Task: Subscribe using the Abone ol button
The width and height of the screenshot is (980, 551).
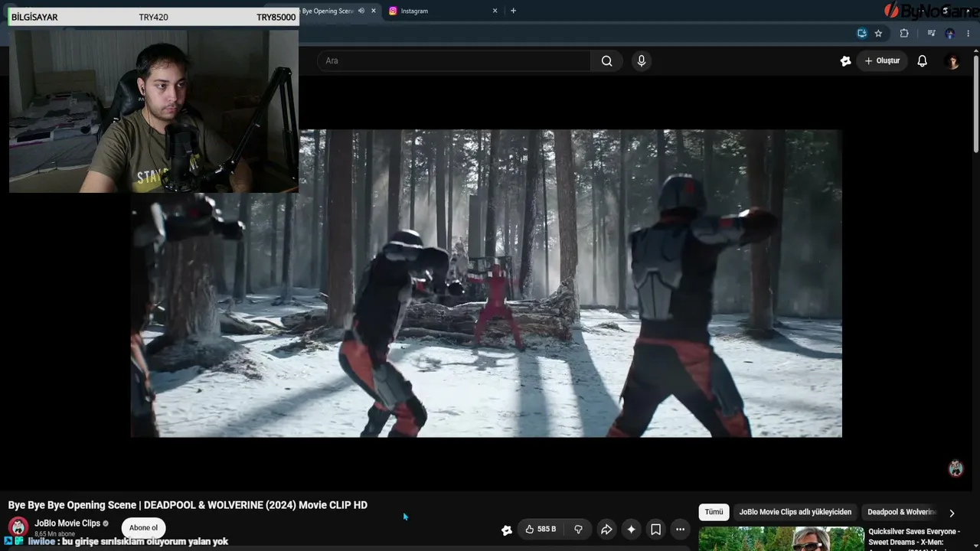Action: [x=143, y=527]
